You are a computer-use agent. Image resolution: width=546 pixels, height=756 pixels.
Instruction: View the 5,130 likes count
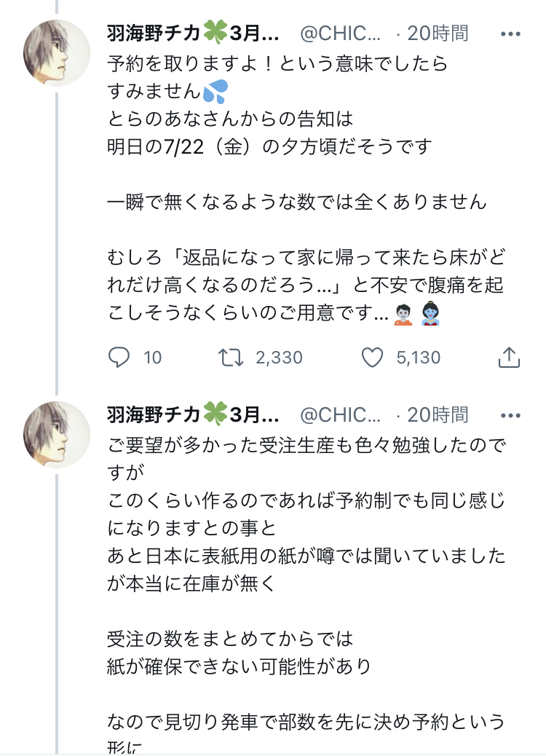pos(419,358)
